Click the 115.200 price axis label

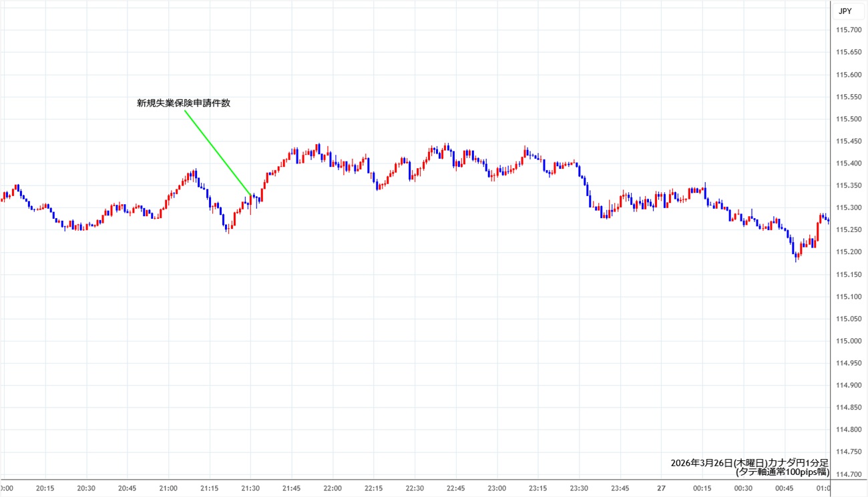(848, 252)
